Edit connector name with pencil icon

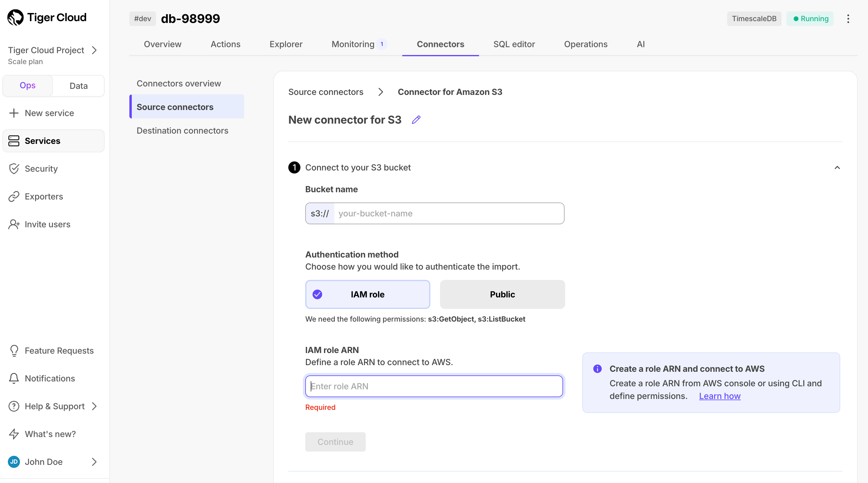tap(416, 120)
